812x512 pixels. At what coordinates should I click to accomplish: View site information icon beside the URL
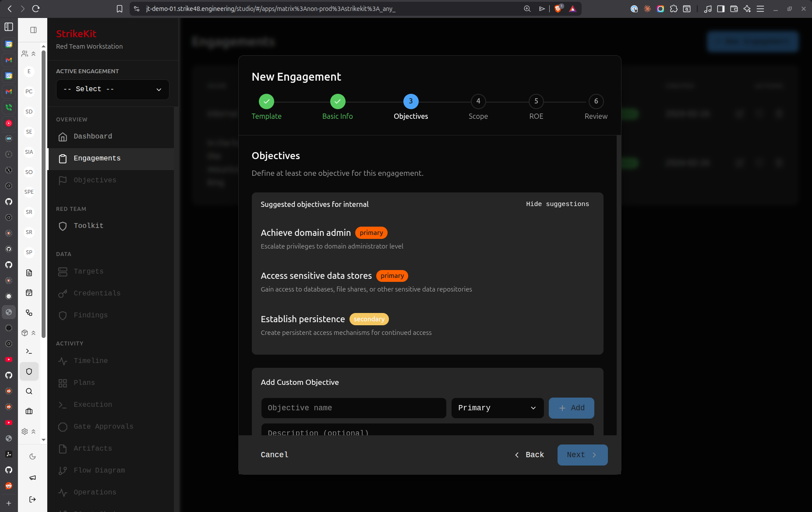137,9
